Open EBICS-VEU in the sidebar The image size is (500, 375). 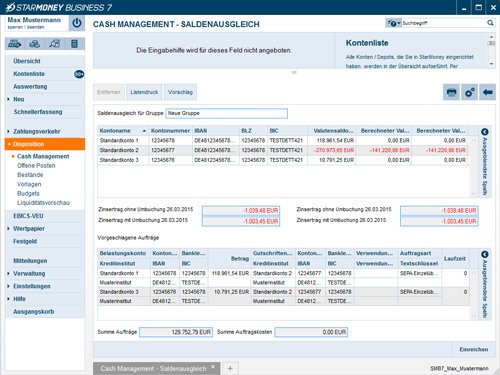click(x=28, y=216)
